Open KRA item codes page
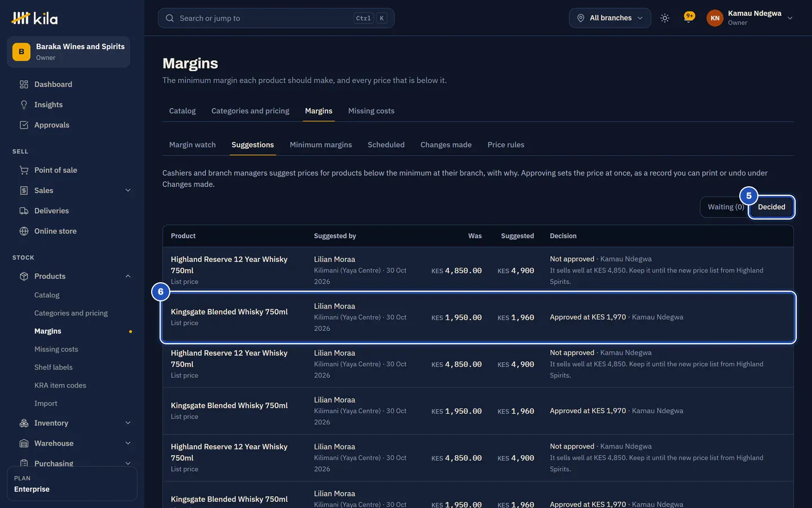Image resolution: width=812 pixels, height=508 pixels. point(60,385)
